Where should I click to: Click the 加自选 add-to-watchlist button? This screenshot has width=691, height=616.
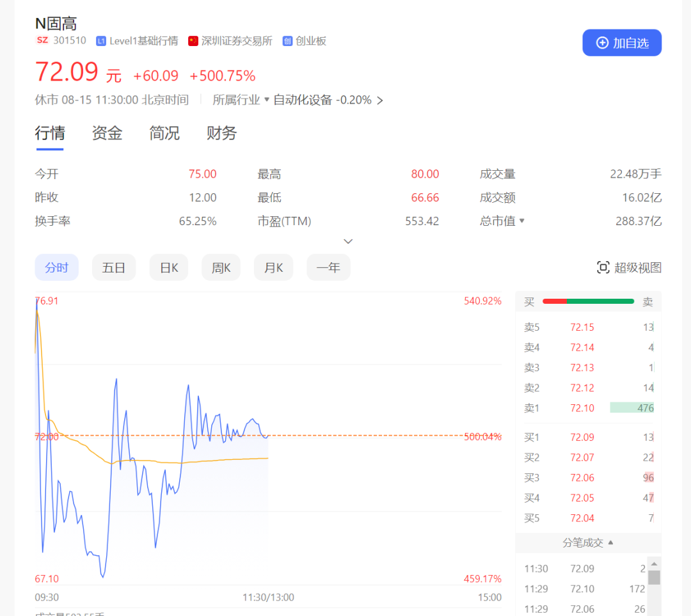621,43
